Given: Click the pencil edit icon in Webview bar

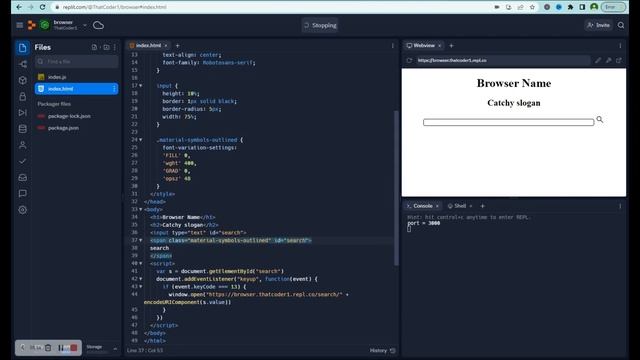Looking at the screenshot, I should [x=598, y=60].
